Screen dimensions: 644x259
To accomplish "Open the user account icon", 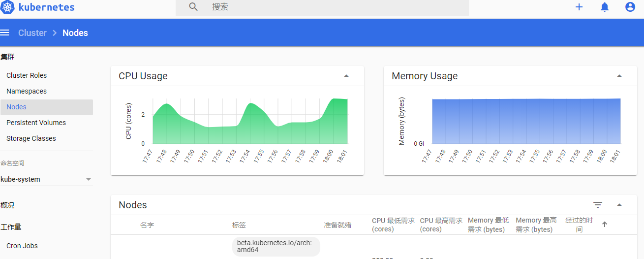I will coord(630,7).
